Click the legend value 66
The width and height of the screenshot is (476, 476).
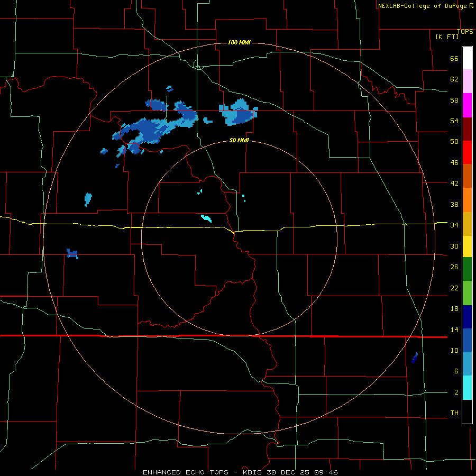(454, 59)
